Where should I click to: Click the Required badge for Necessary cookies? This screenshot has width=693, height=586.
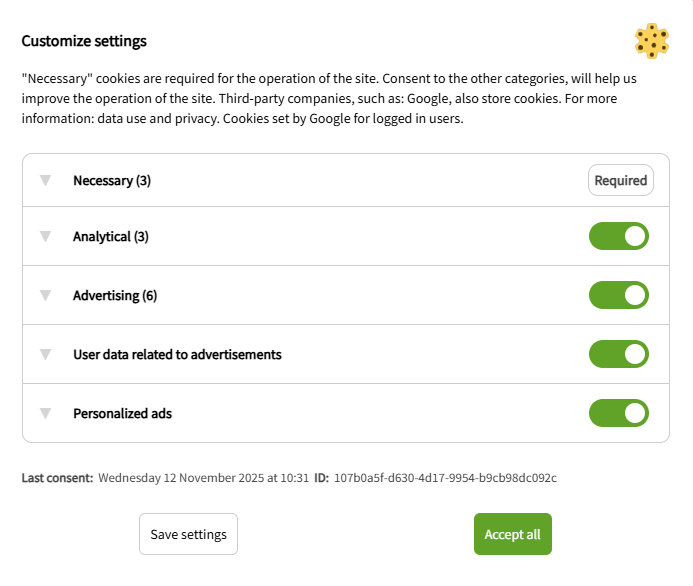pyautogui.click(x=620, y=181)
